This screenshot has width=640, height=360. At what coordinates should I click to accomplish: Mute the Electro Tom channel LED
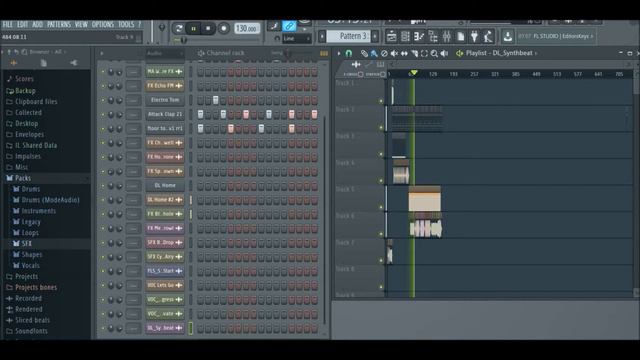pos(103,100)
